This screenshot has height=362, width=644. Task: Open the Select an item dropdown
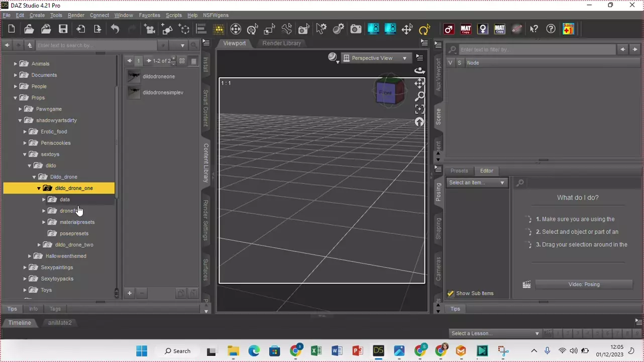477,183
